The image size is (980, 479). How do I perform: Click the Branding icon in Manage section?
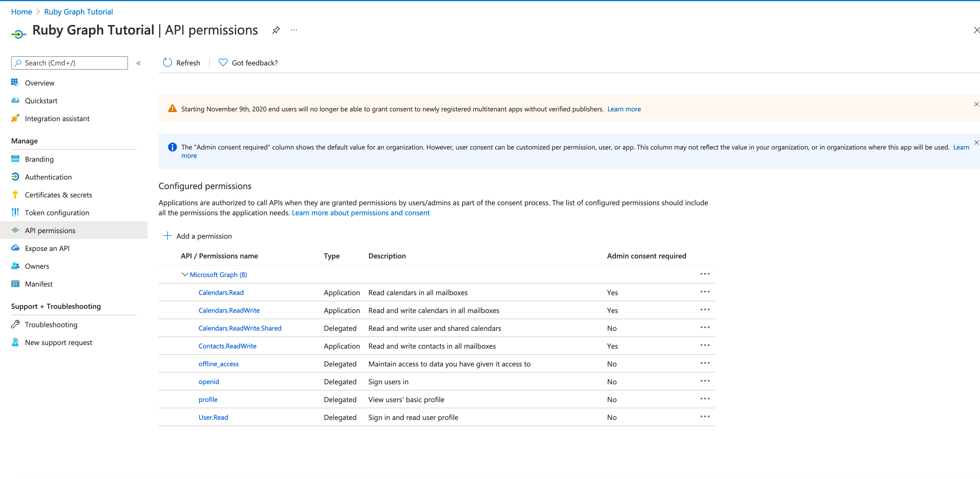pyautogui.click(x=15, y=159)
